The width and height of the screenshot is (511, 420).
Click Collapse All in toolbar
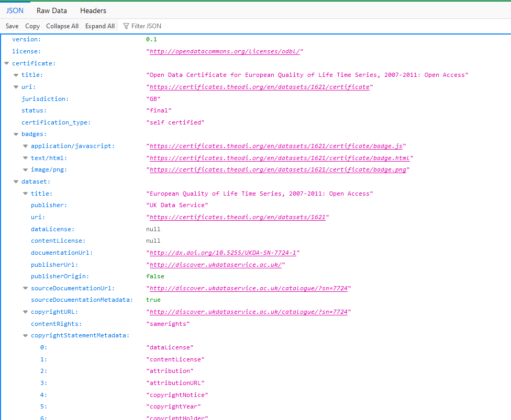coord(62,26)
